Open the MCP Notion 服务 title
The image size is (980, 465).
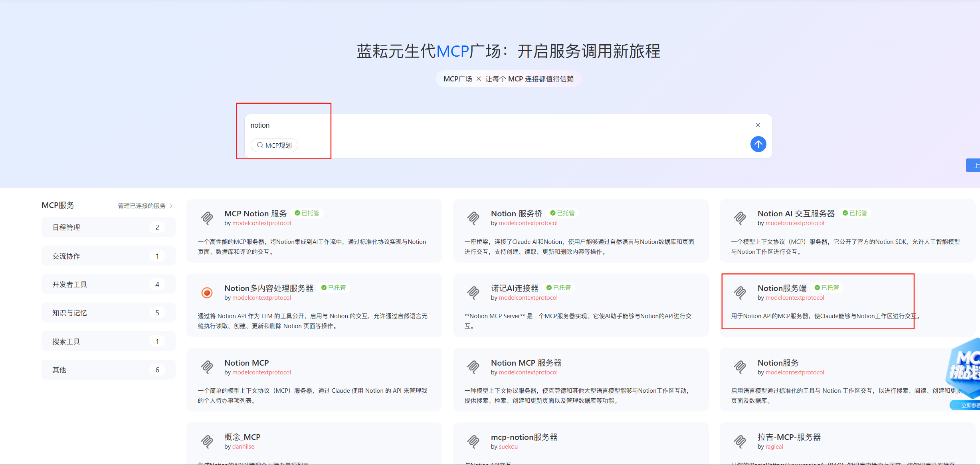tap(255, 214)
